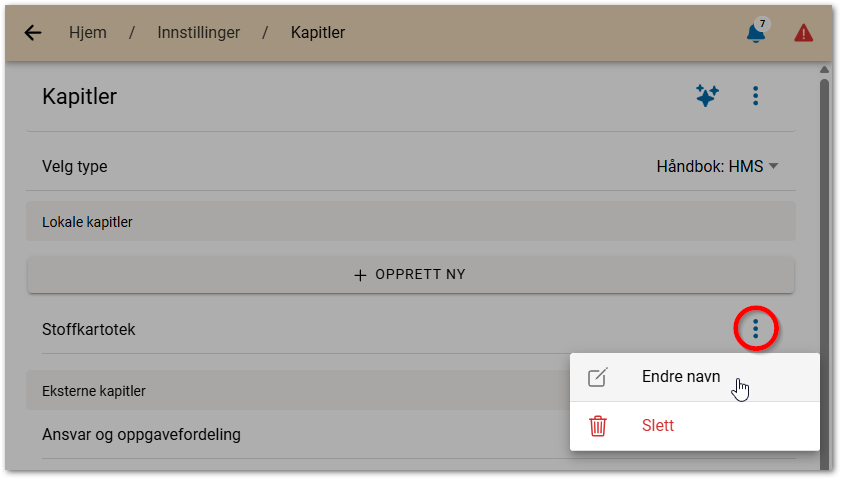
Task: Open the Håndbok: HMS type dropdown
Action: [x=717, y=166]
